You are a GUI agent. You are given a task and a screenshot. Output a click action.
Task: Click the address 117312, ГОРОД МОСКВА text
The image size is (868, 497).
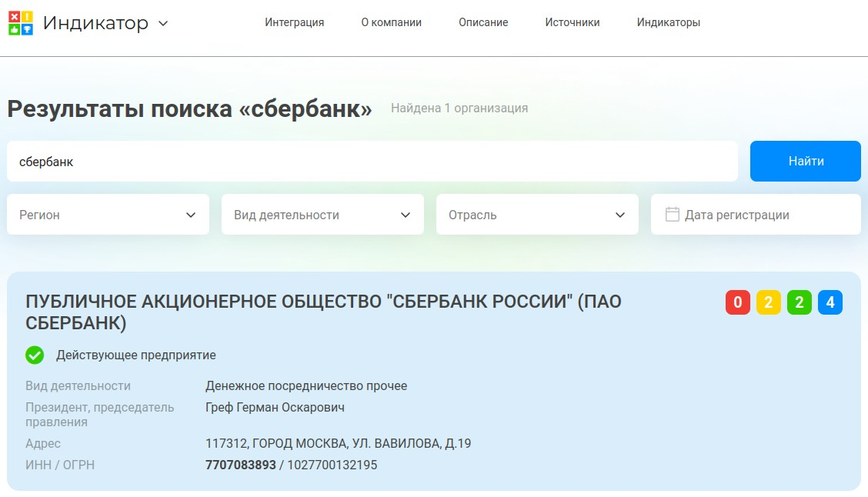tap(339, 443)
